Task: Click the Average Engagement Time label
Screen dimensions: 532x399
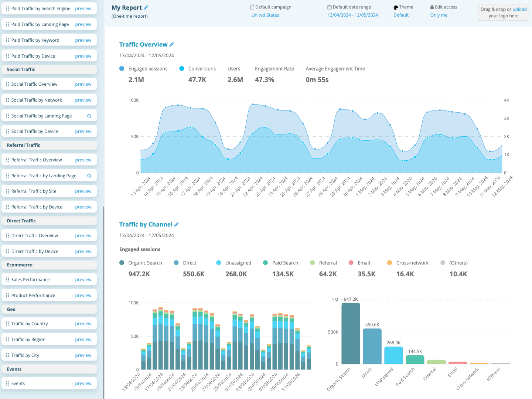Action: [x=335, y=69]
